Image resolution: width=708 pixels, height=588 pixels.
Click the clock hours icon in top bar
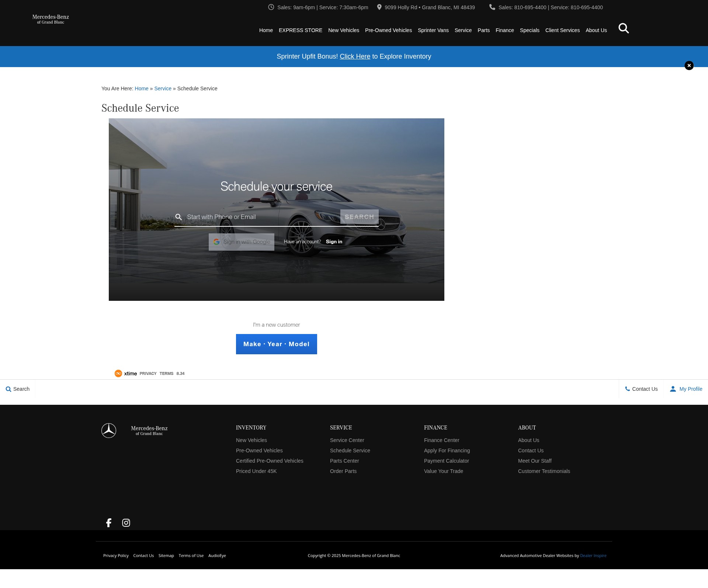click(271, 7)
